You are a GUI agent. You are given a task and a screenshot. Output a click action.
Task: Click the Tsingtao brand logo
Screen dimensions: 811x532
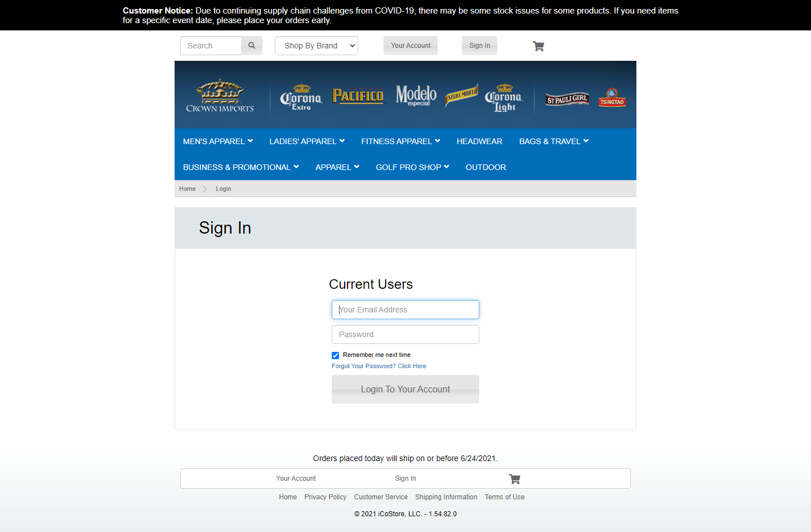point(612,97)
